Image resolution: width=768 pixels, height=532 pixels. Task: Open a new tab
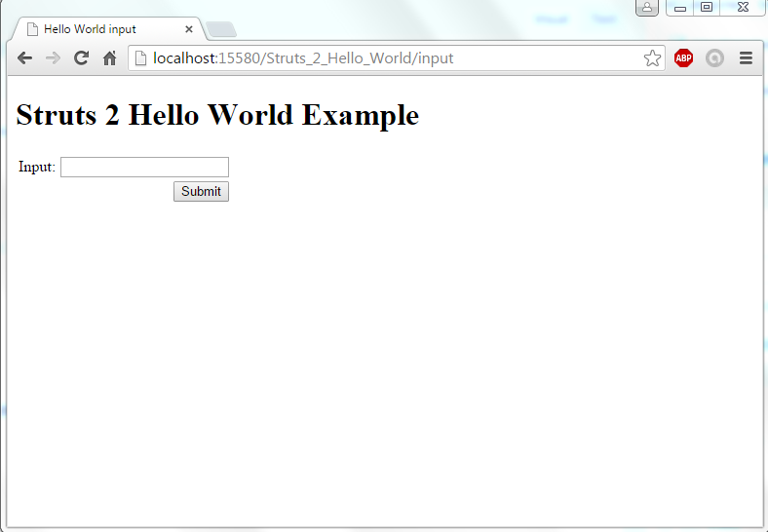(x=221, y=29)
